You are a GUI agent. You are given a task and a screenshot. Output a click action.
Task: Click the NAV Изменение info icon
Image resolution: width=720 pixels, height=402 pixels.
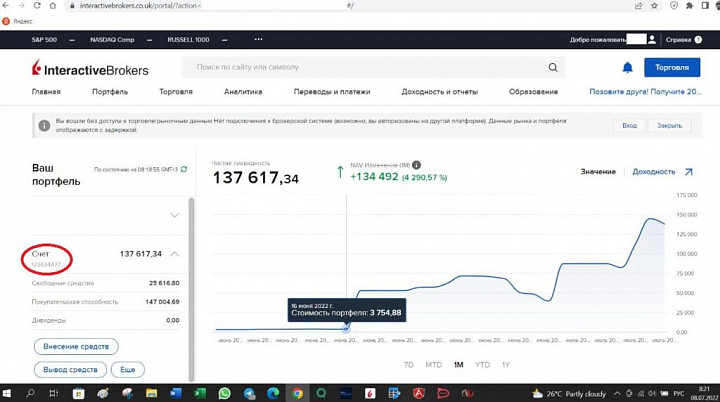pyautogui.click(x=416, y=165)
